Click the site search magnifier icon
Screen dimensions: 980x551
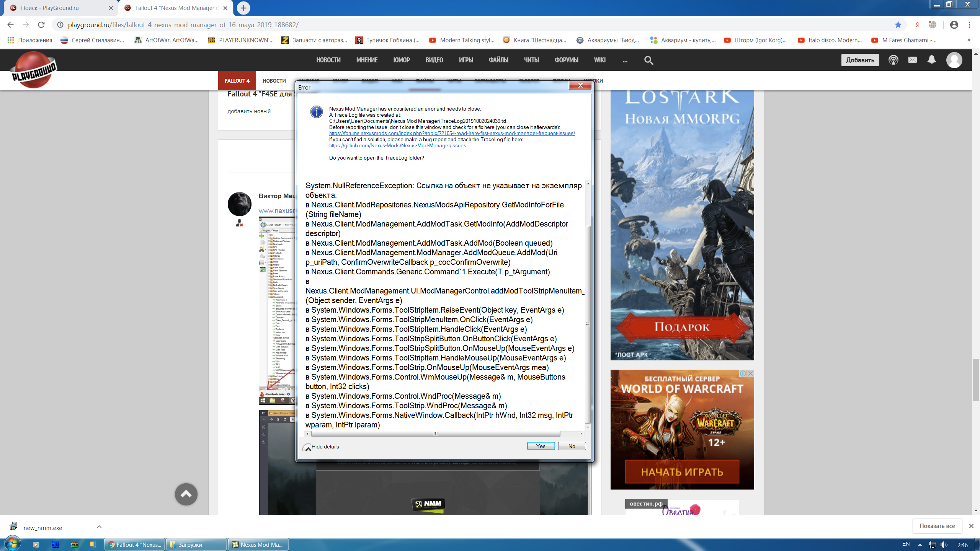click(x=648, y=60)
